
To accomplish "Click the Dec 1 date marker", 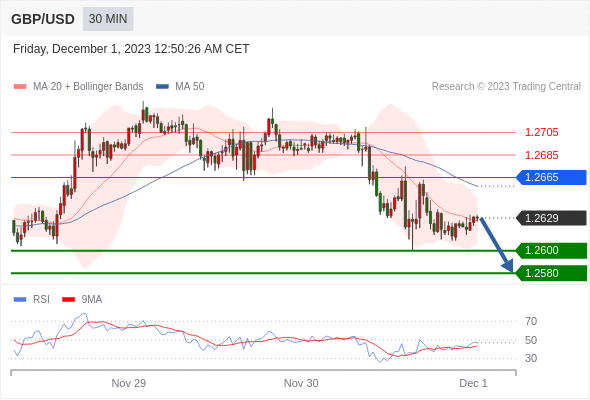I will [x=473, y=383].
